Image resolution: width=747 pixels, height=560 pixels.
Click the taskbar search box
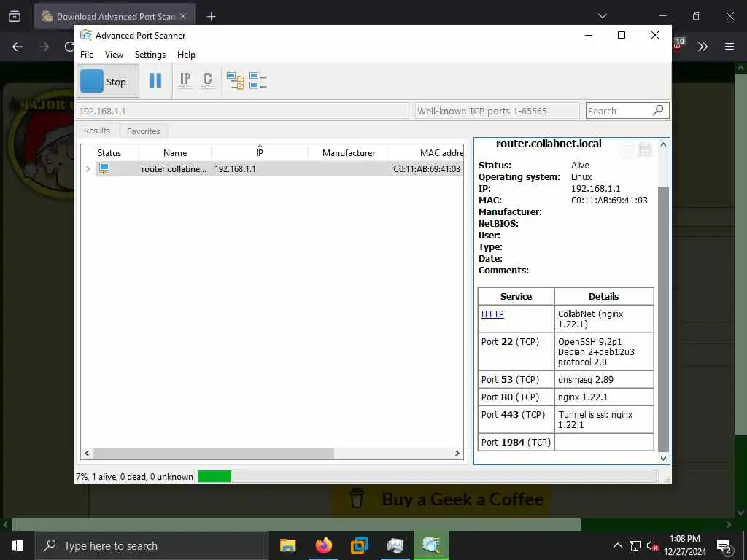point(152,545)
